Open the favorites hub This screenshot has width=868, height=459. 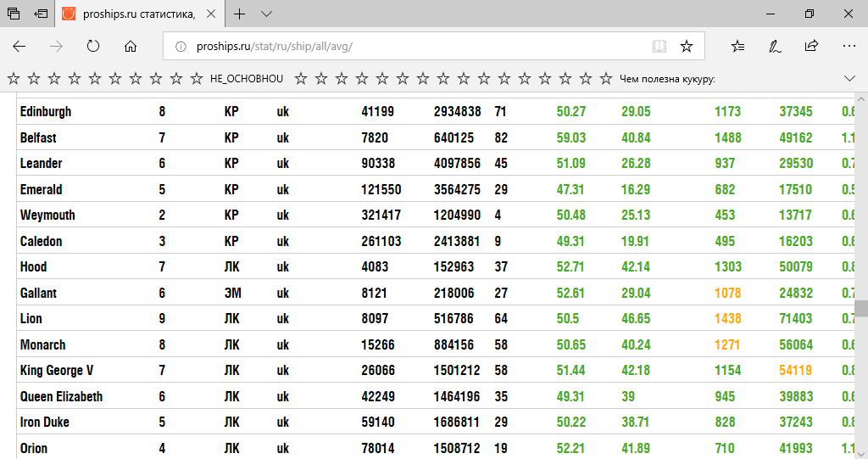coord(737,47)
